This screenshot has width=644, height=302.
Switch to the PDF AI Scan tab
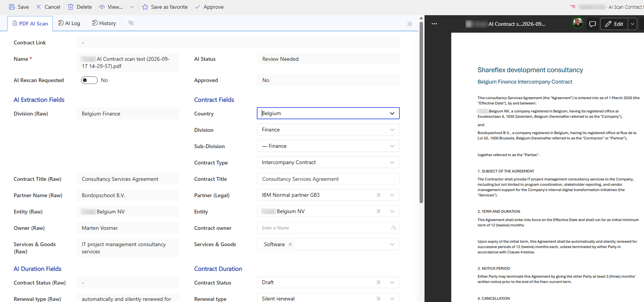(x=30, y=24)
